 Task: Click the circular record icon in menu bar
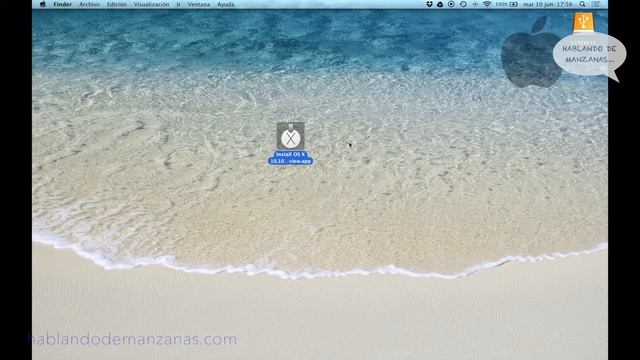pos(451,4)
